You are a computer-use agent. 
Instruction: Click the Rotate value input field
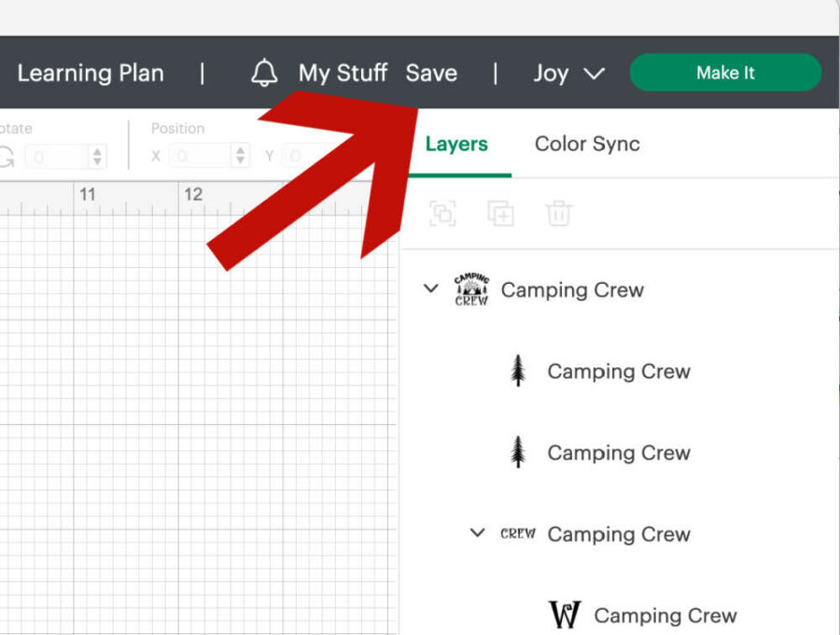56,156
